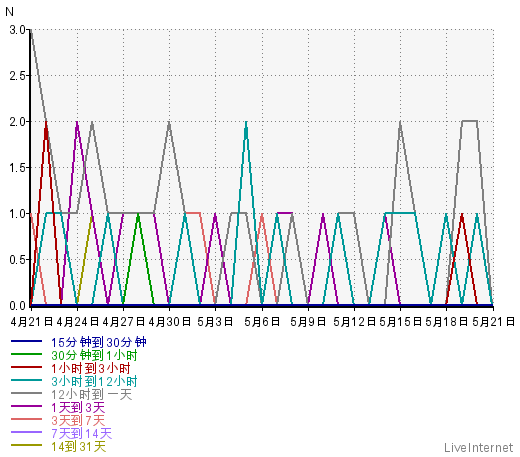Click the green 30分钟到1小时 legend swatch
The height and width of the screenshot is (457, 520).
pos(26,354)
